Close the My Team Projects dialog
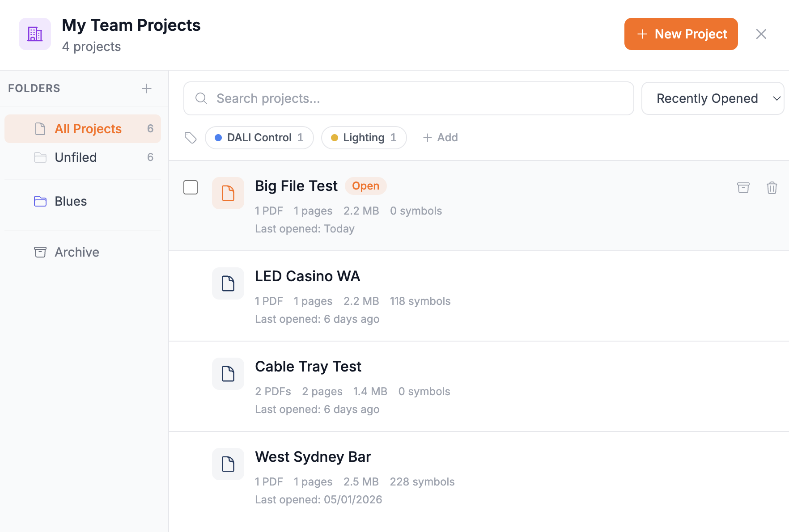Viewport: 789px width, 532px height. (x=761, y=34)
